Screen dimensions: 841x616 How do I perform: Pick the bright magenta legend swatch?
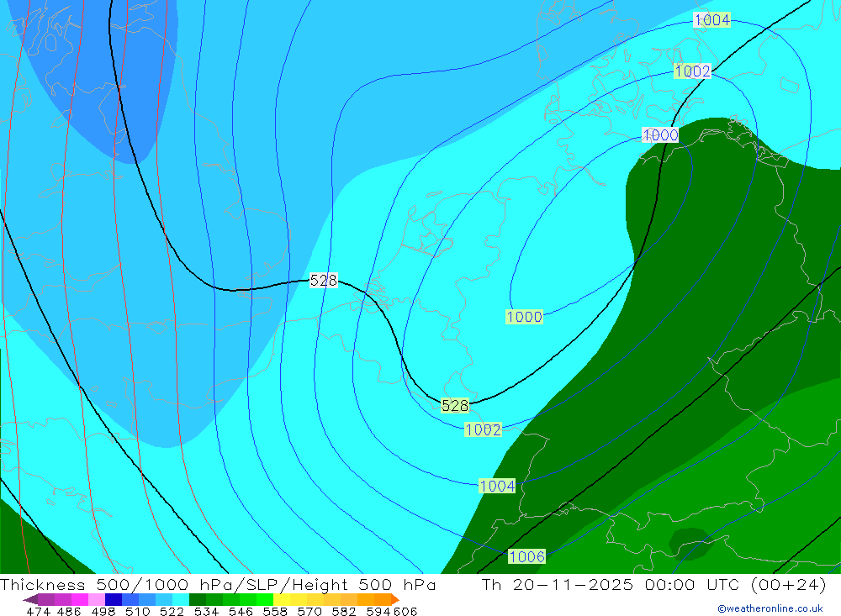click(x=80, y=600)
